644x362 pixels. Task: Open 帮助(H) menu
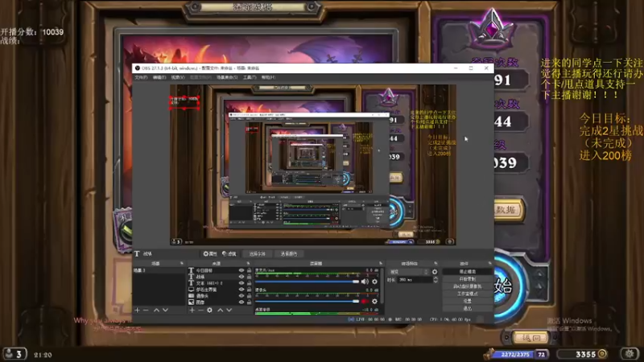[x=269, y=77]
